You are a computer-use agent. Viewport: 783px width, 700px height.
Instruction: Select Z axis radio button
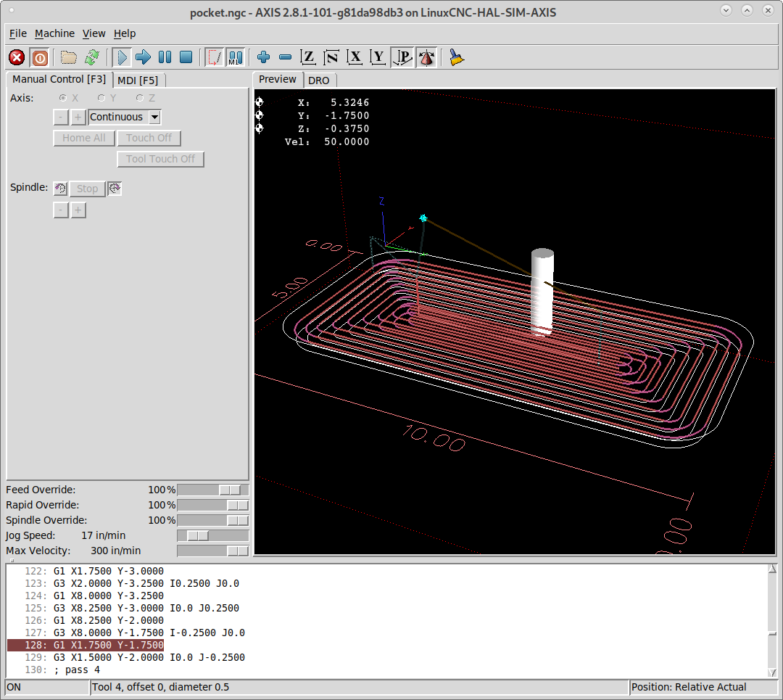click(140, 98)
